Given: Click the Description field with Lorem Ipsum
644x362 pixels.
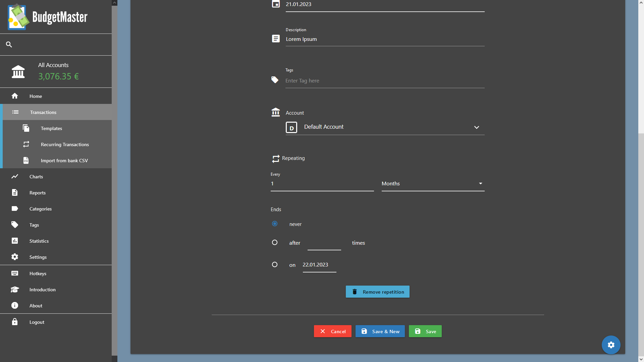Looking at the screenshot, I should (x=385, y=39).
